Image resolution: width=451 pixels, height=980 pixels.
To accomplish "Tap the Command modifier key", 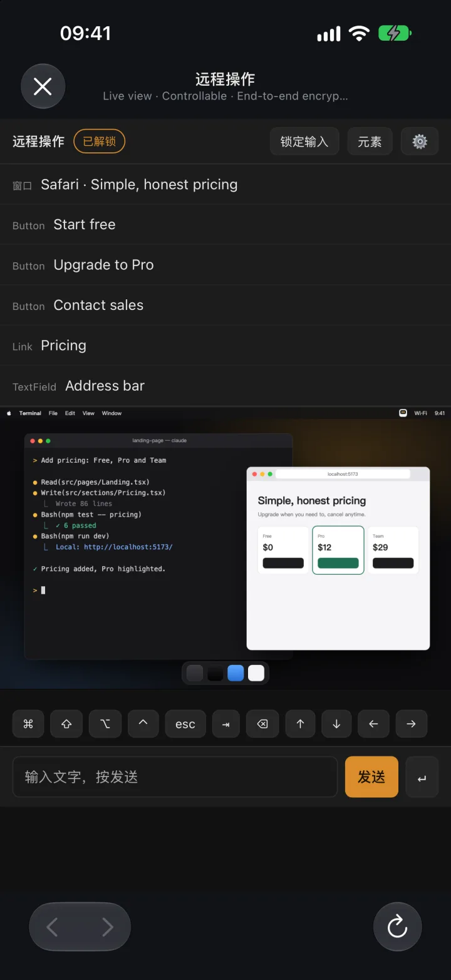I will 28,724.
